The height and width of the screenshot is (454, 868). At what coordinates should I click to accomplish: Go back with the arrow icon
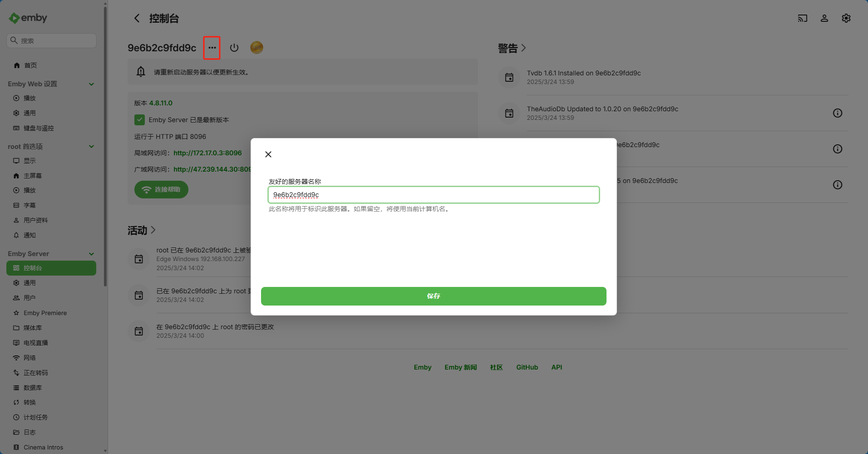point(137,18)
